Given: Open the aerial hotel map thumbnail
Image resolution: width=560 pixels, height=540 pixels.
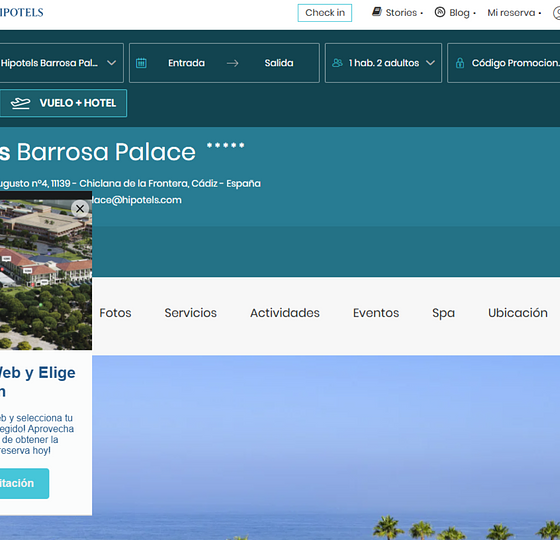Looking at the screenshot, I should pos(46,274).
